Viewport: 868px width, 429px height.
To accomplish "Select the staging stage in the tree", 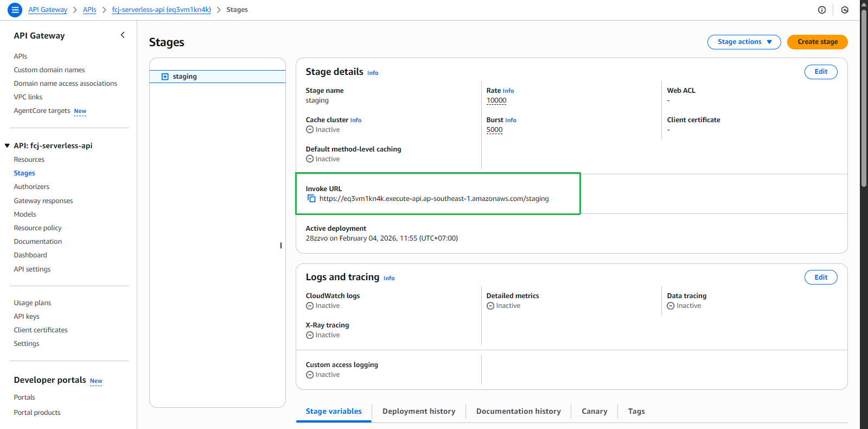I will tap(218, 77).
